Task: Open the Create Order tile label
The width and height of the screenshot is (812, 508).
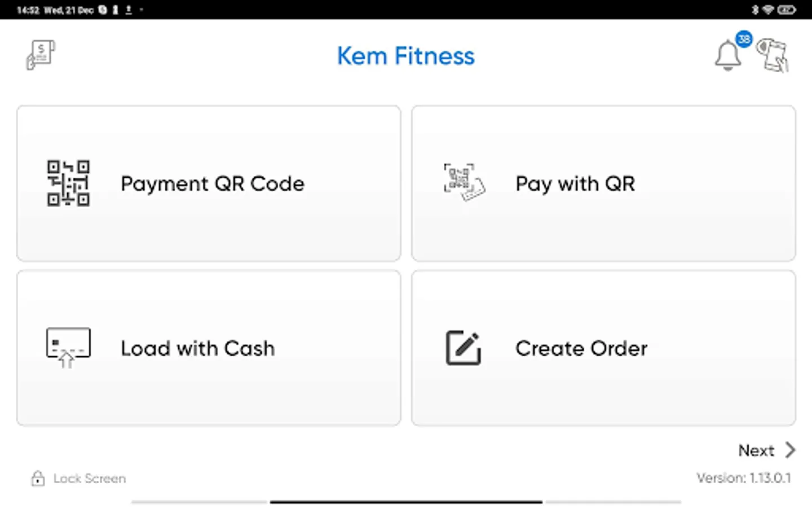Action: [x=581, y=348]
